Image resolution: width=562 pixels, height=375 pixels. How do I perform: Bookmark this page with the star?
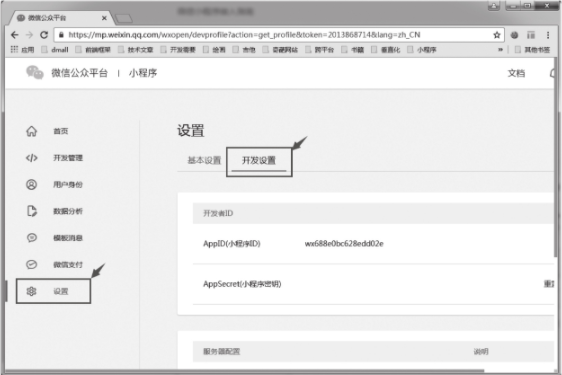click(496, 35)
